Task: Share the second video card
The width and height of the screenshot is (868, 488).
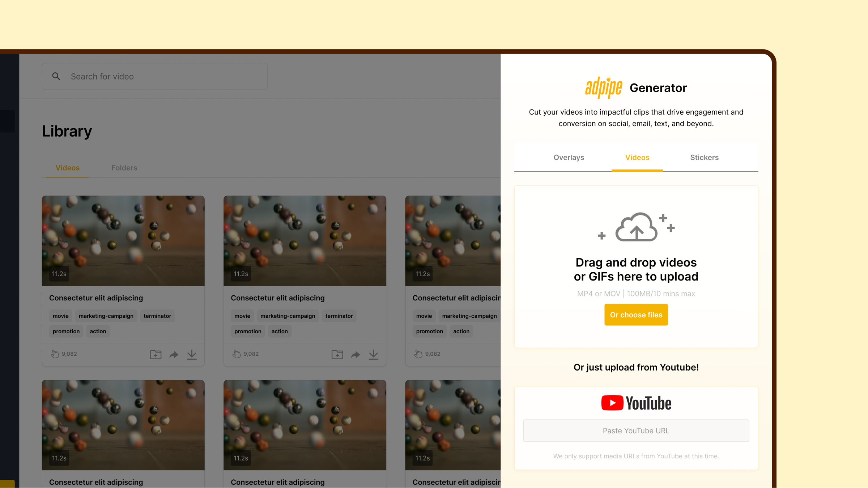Action: pos(356,354)
